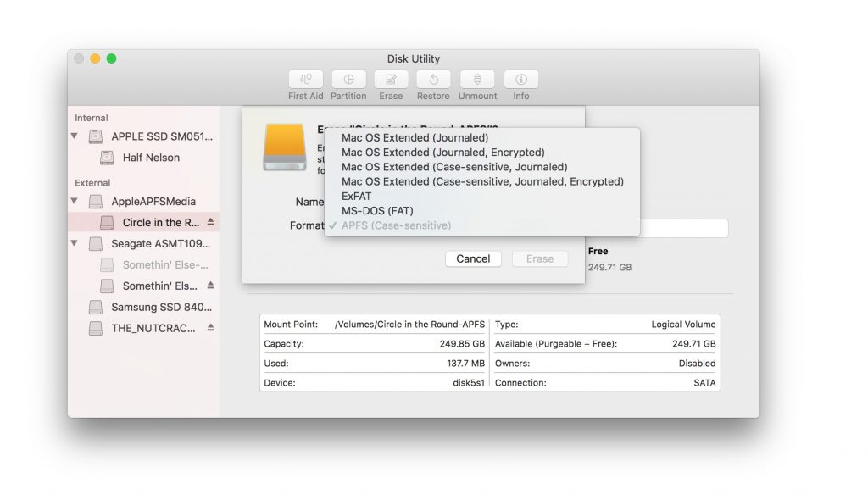
Task: Select Samsung SSD 840 in sidebar
Action: point(161,307)
